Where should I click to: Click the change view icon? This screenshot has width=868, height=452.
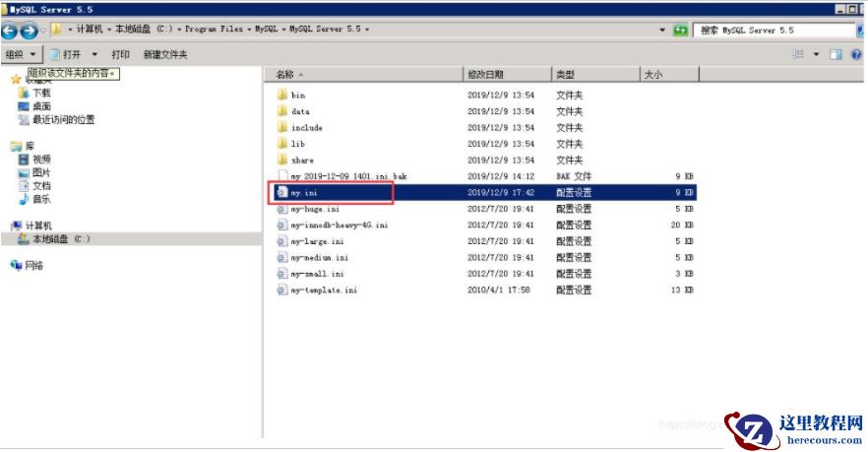(x=798, y=54)
